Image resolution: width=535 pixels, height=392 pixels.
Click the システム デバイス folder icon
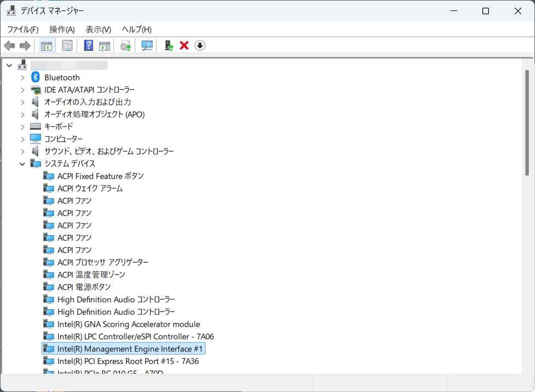[36, 163]
